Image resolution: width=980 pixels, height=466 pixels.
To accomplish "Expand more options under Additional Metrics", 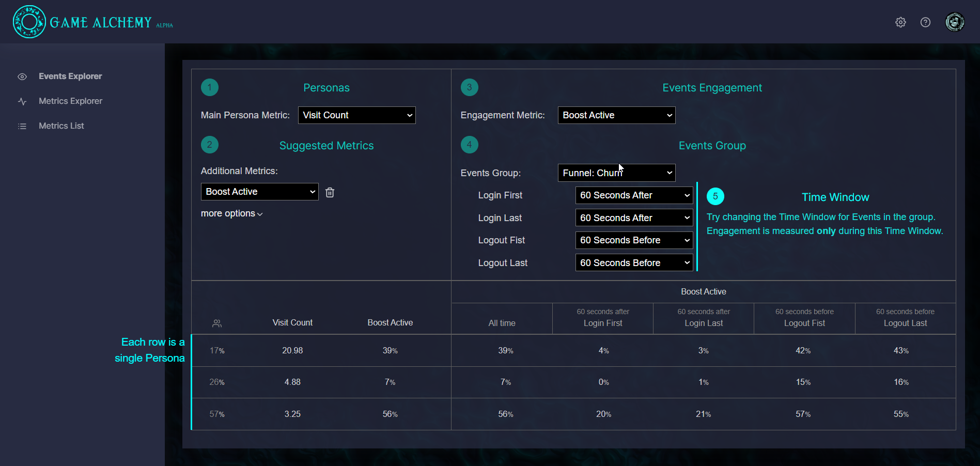I will pos(231,214).
